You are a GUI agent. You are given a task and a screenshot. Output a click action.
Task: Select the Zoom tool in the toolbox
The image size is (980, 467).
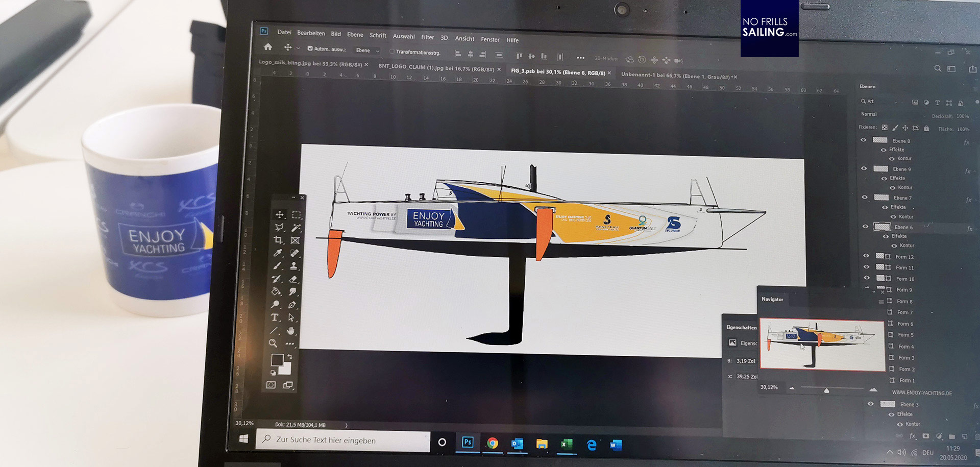273,343
